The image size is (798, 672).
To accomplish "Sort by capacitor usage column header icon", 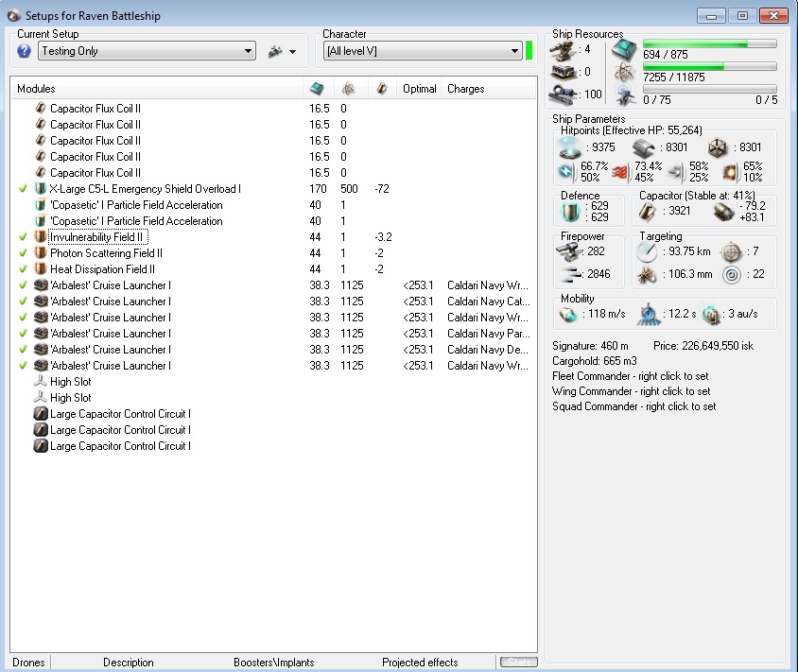I will click(x=382, y=89).
